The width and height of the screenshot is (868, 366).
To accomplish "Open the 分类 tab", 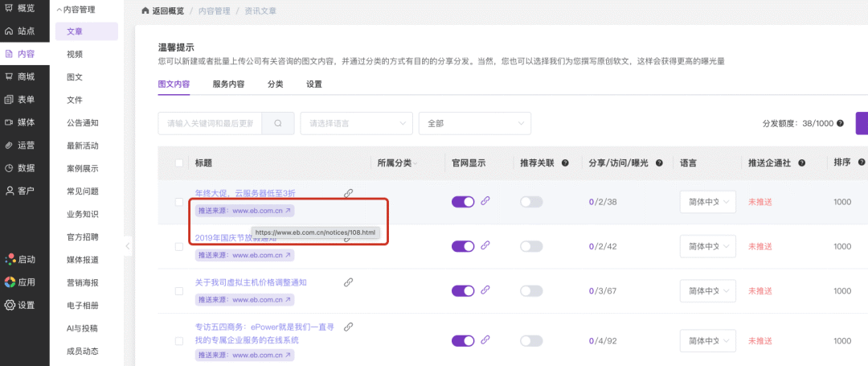I will point(275,84).
